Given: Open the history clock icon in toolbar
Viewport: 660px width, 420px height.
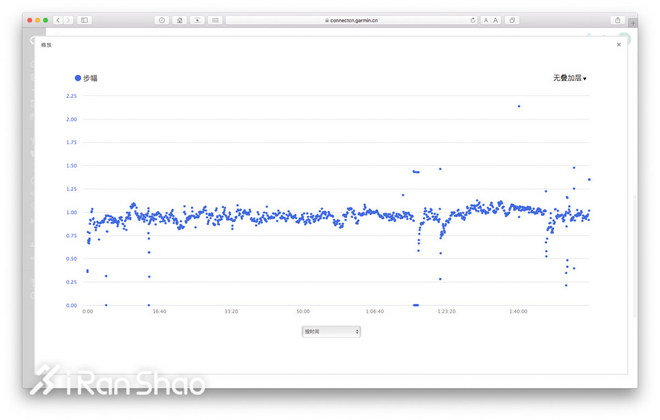Looking at the screenshot, I should [161, 20].
